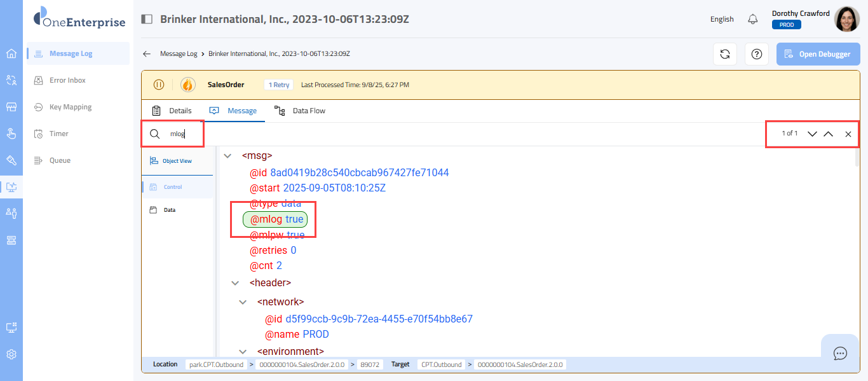The image size is (868, 381).
Task: Collapse the <msg> node
Action: [227, 155]
